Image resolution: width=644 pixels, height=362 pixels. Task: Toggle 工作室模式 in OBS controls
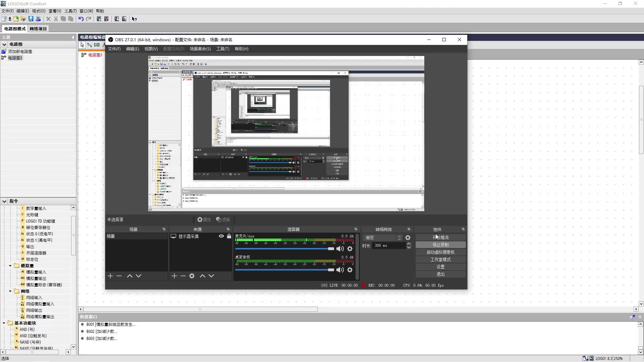tap(440, 260)
